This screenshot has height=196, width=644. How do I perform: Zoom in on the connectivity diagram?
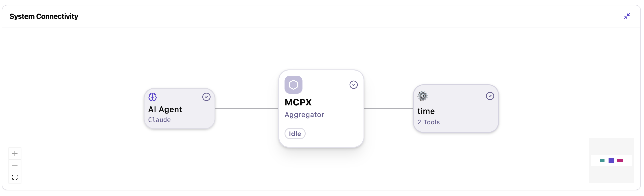coord(15,154)
